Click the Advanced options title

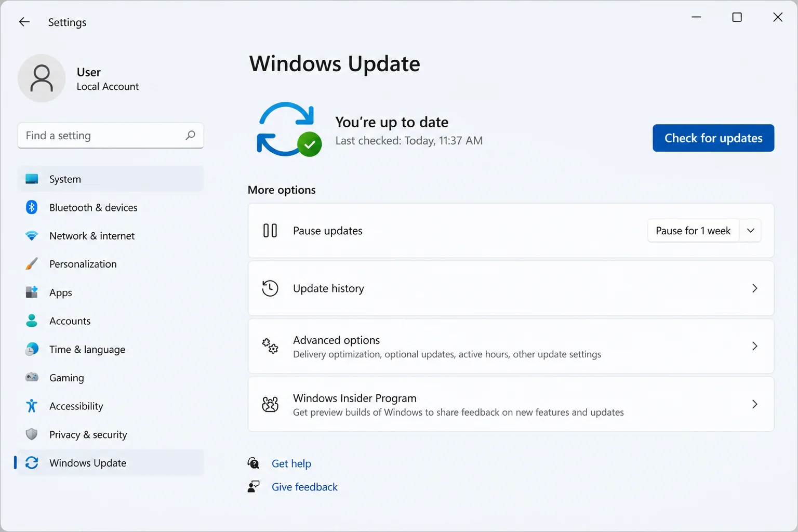[x=336, y=340]
